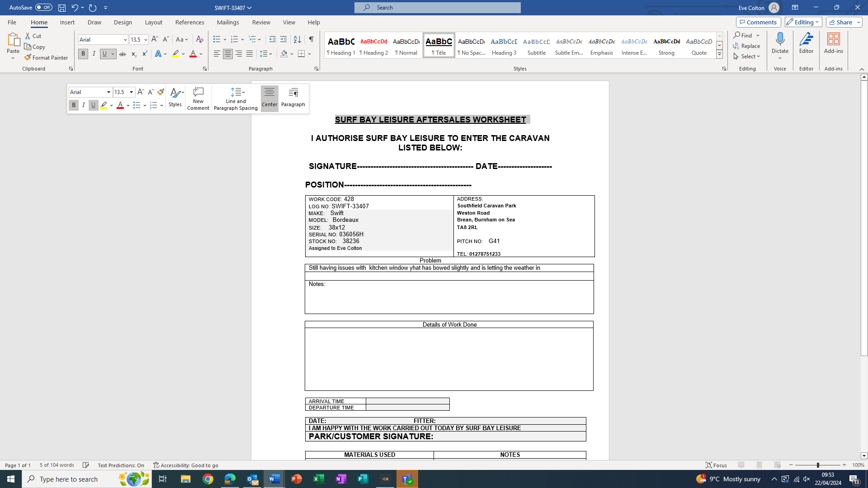
Task: Toggle Bold in the ribbon Font group
Action: pyautogui.click(x=83, y=54)
